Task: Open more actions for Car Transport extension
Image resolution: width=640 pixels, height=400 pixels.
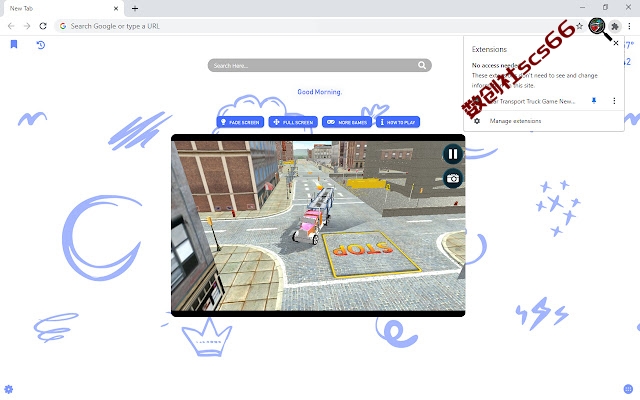Action: point(614,100)
